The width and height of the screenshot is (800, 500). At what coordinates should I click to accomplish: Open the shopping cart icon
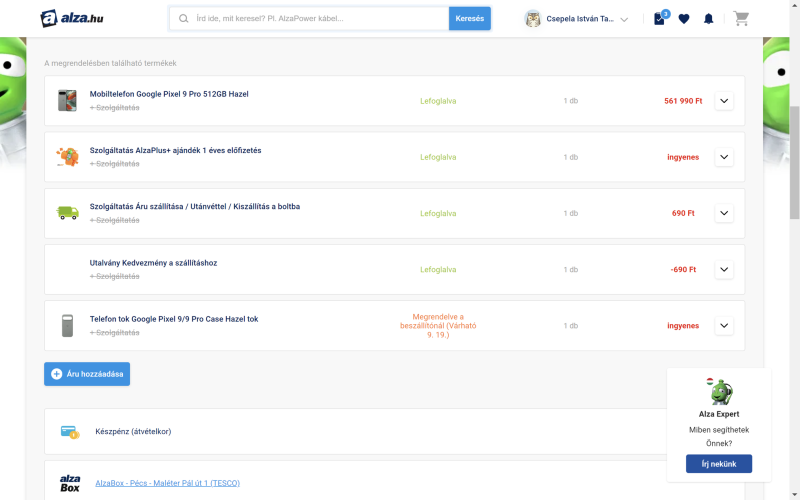(x=741, y=19)
